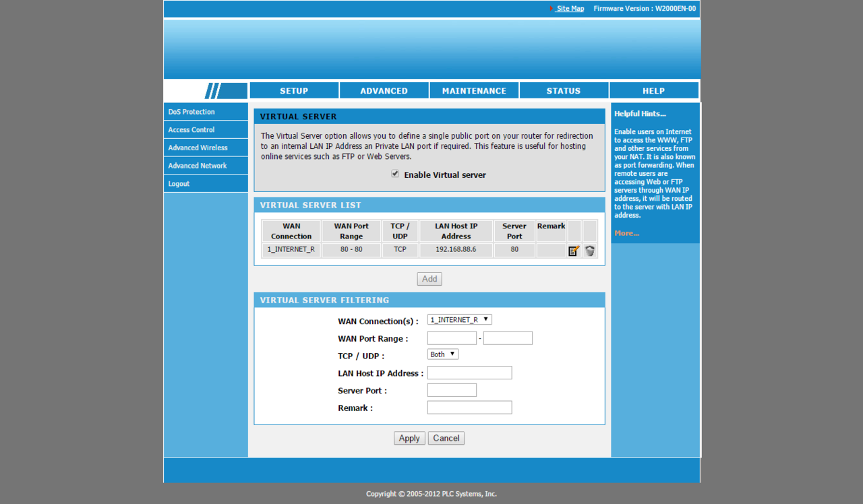Go to the STATUS tab
This screenshot has width=863, height=504.
pos(564,91)
